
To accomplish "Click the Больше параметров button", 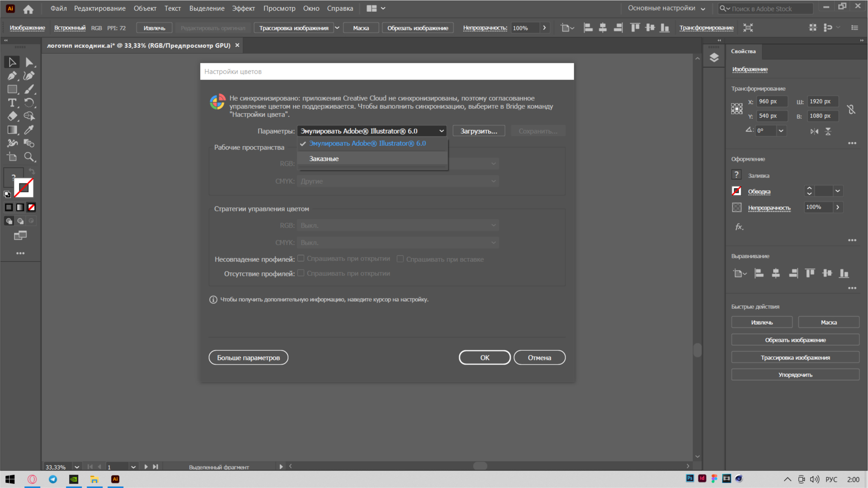I will (x=249, y=358).
